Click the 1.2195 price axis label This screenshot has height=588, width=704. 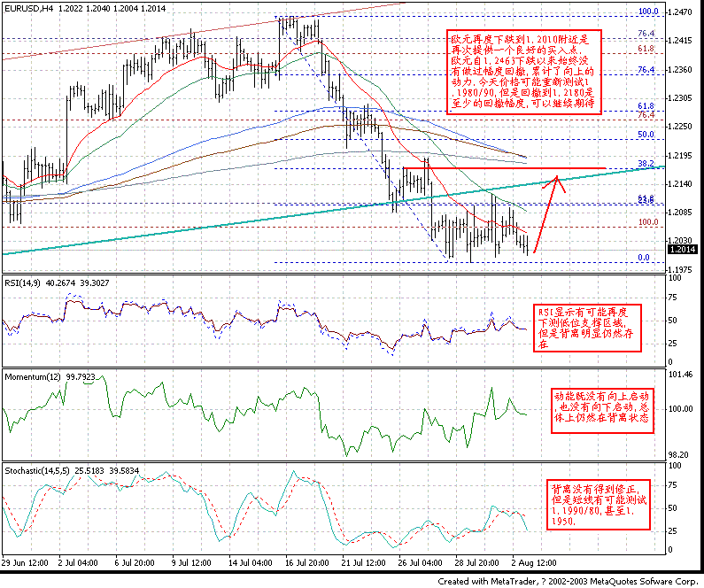coord(679,155)
